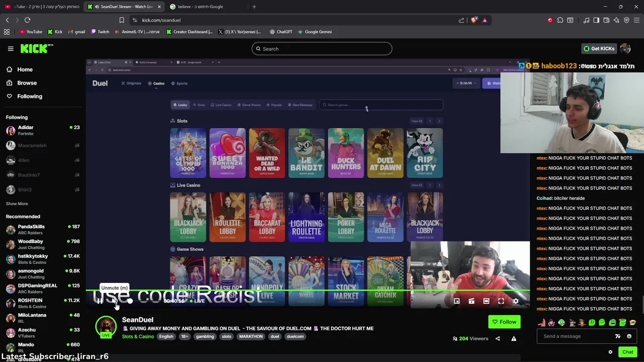
Task: Switch to the first YouTube tab
Action: pyautogui.click(x=41, y=7)
